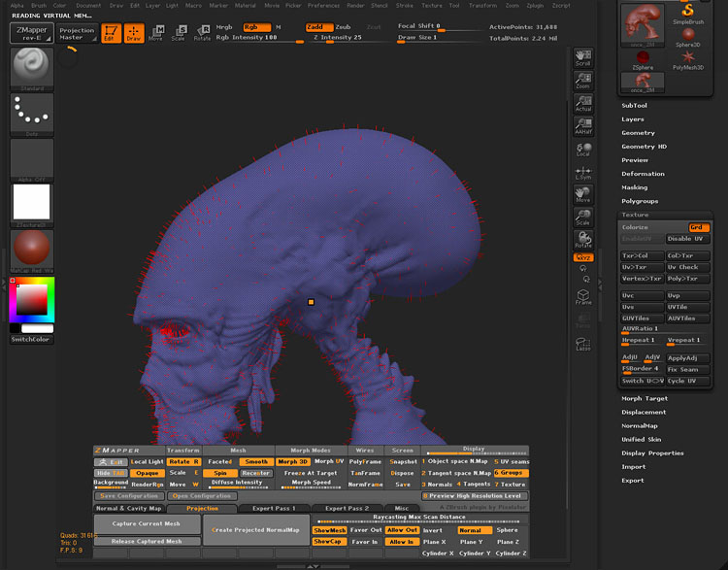728x570 pixels.
Task: Select the Draw tool in top toolbar
Action: 134,34
